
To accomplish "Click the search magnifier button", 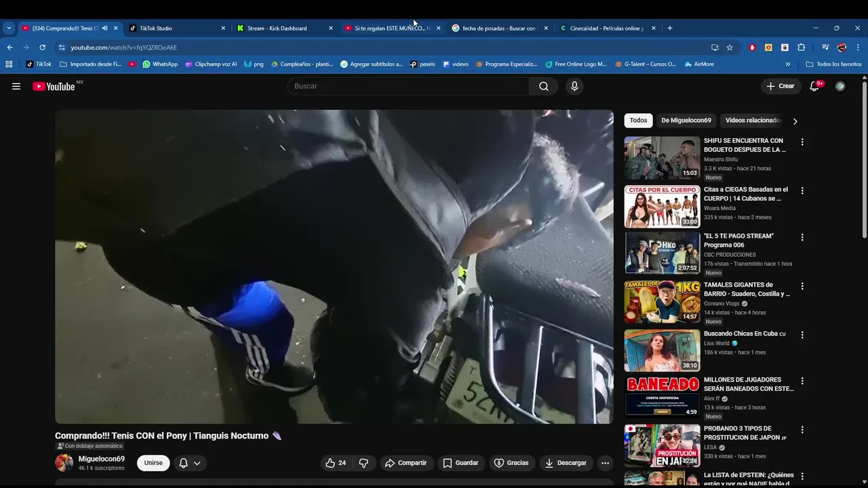I will (544, 86).
